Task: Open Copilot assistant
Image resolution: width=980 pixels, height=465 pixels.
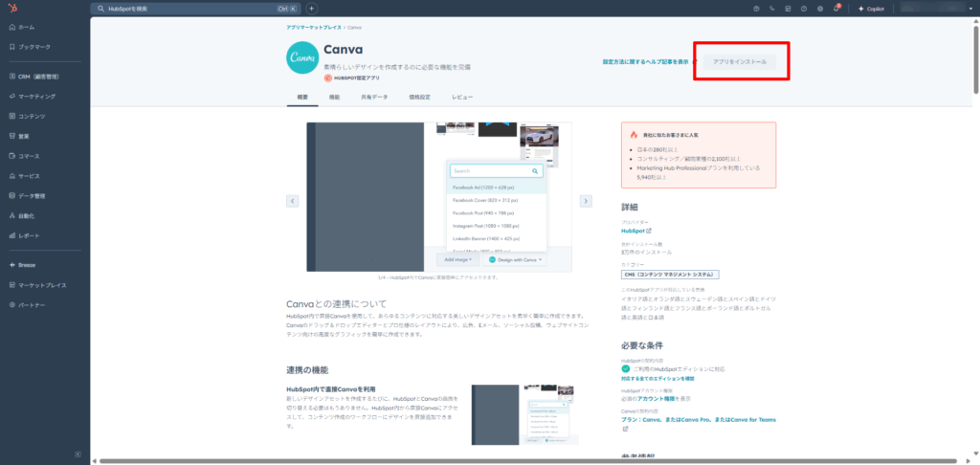Action: (x=871, y=9)
